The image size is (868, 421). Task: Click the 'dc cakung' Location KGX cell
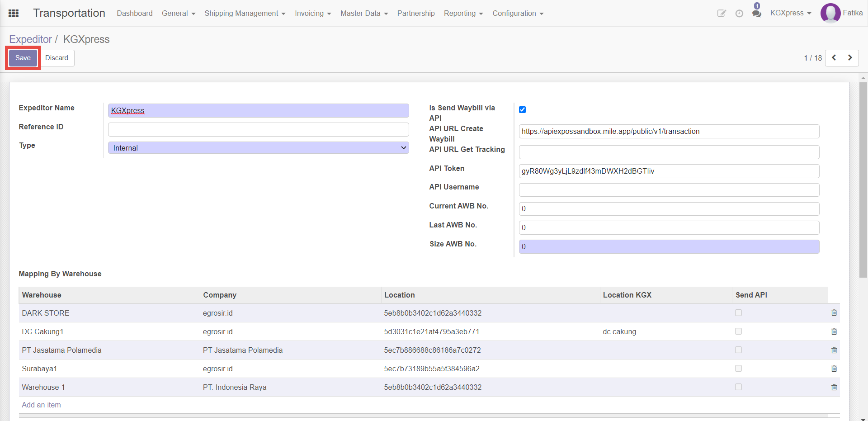pyautogui.click(x=666, y=331)
